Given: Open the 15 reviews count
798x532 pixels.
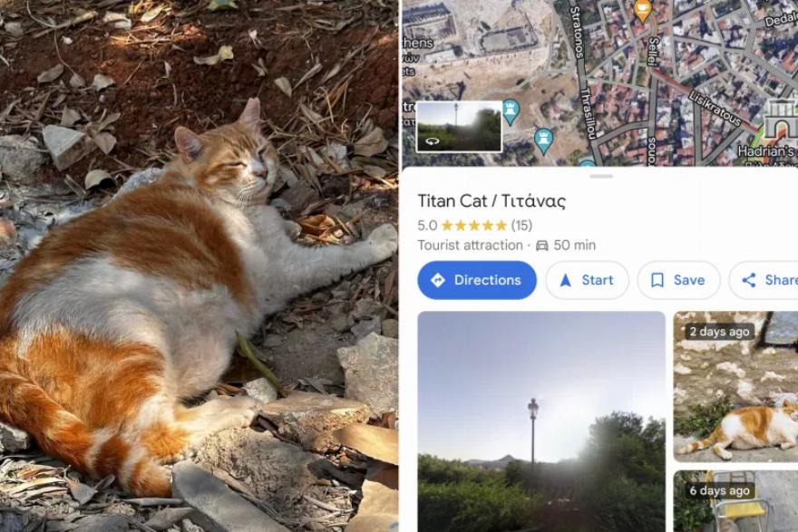Looking at the screenshot, I should point(521,226).
